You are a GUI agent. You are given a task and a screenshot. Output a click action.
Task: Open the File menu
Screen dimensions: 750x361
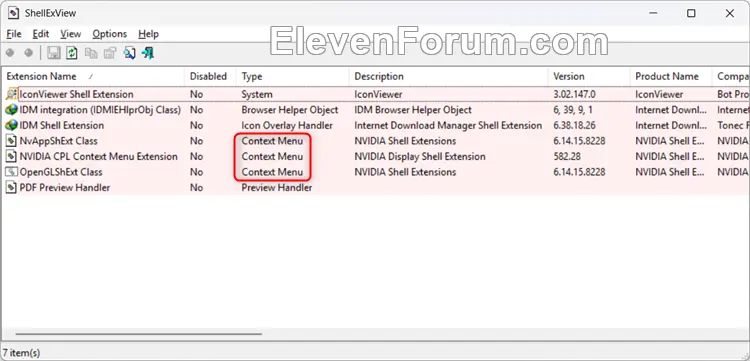[x=14, y=34]
